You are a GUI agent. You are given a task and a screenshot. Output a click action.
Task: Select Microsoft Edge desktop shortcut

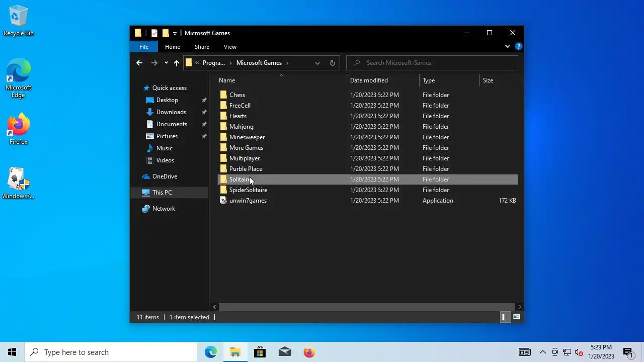tap(19, 78)
